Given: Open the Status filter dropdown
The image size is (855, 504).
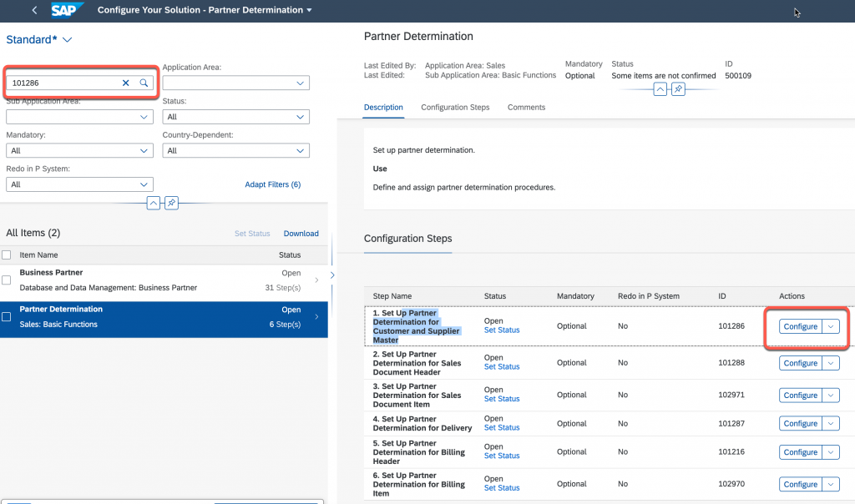Looking at the screenshot, I should click(x=300, y=117).
